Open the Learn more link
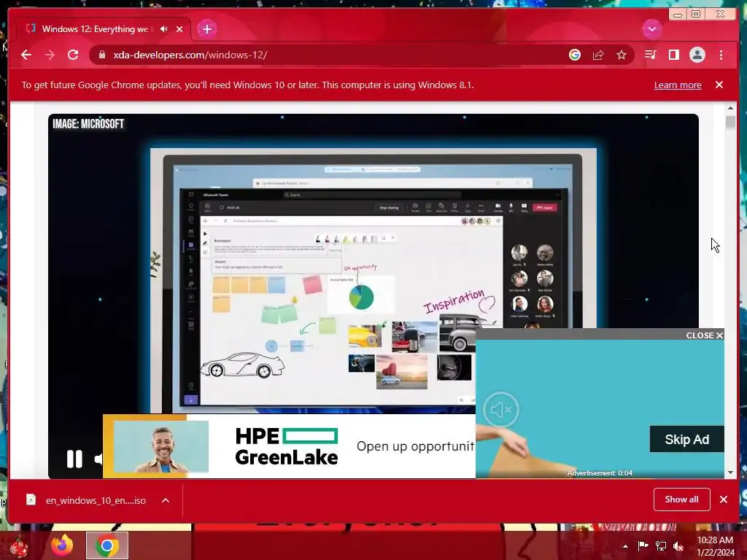The width and height of the screenshot is (747, 560). (678, 85)
